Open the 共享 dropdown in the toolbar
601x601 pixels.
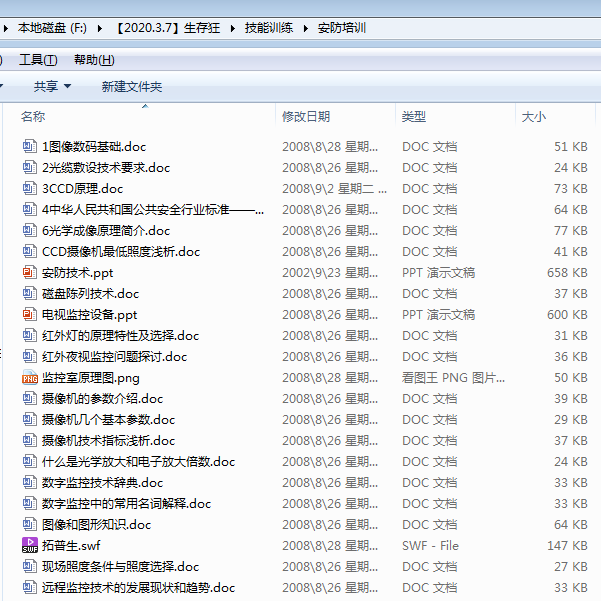click(x=52, y=86)
